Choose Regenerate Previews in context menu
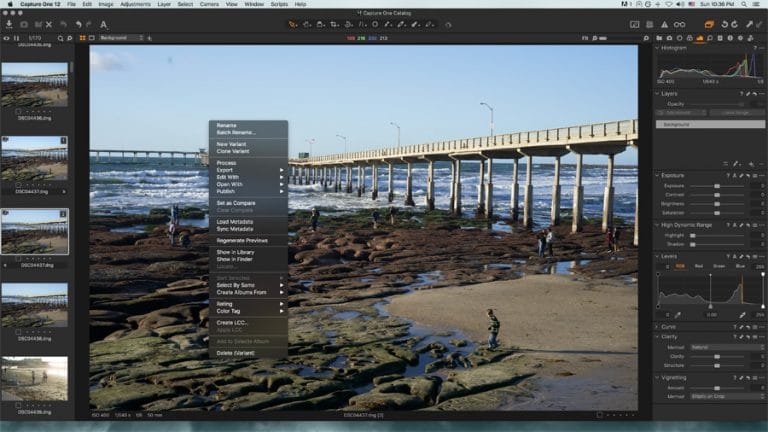 point(241,240)
